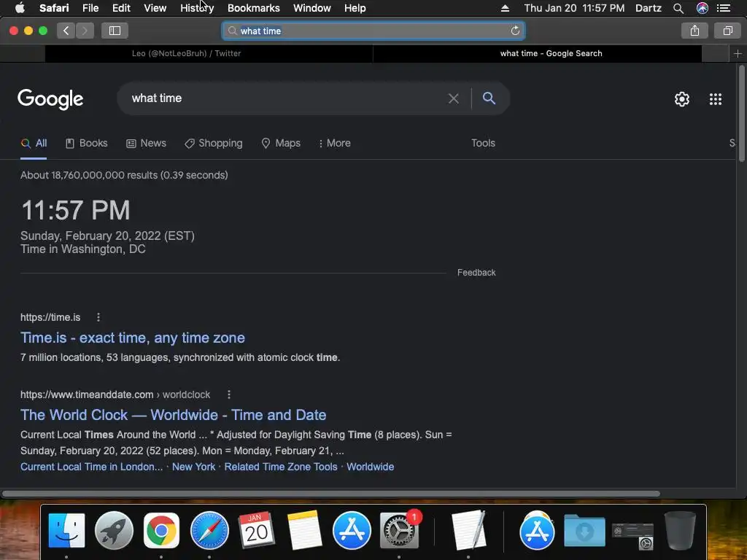Click the Safari compass icon in Dock
The width and height of the screenshot is (747, 560).
coord(209,530)
